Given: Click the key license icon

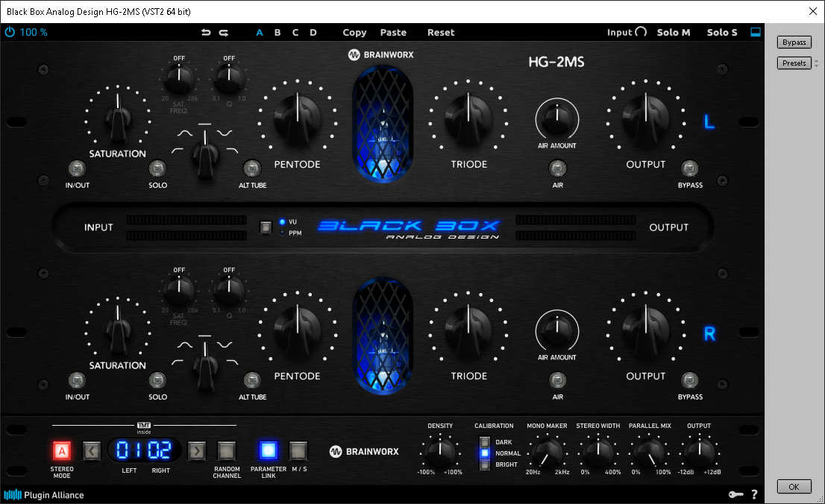Looking at the screenshot, I should (735, 494).
